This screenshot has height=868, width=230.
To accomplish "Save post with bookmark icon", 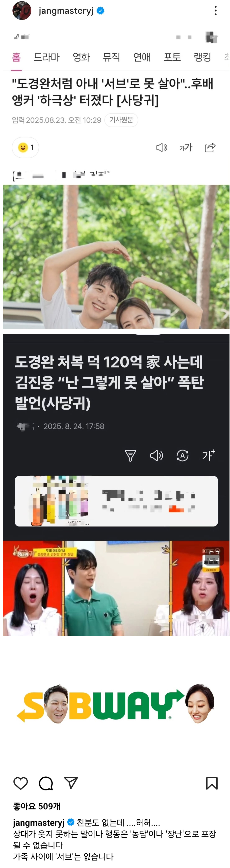I will point(212,783).
